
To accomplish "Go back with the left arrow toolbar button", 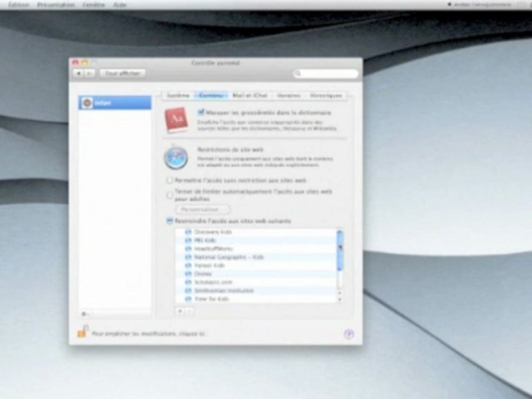I will tap(78, 73).
